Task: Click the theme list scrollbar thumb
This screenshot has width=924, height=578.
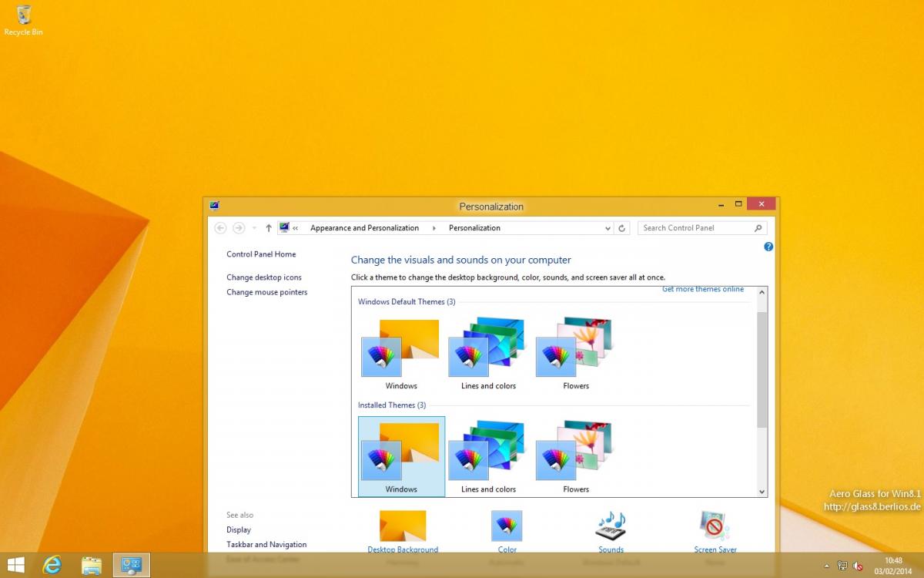Action: [x=762, y=370]
